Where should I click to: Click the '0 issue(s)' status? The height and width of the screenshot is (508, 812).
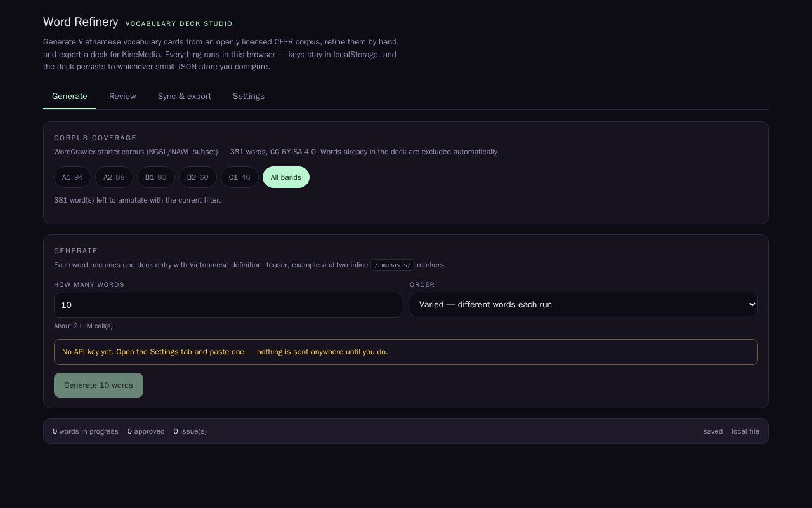(x=190, y=431)
